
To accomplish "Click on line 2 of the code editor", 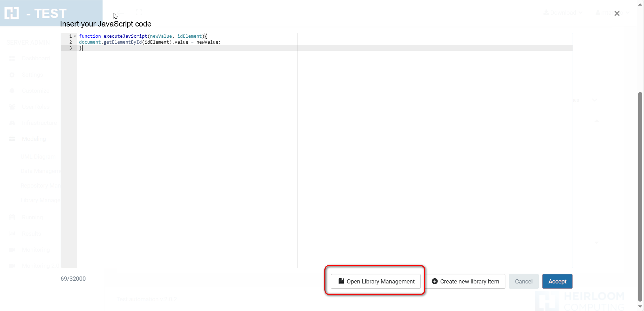I will click(150, 42).
